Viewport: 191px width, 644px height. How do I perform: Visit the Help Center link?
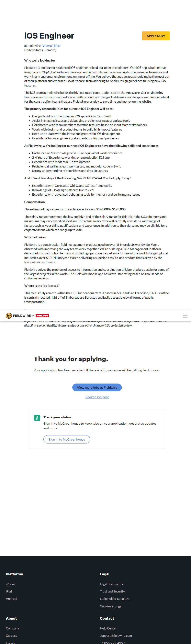point(108,628)
